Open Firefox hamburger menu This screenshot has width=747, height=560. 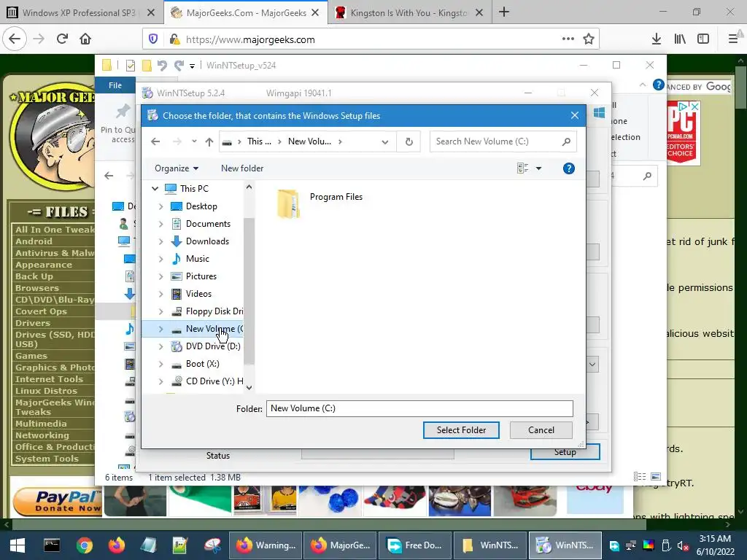click(x=733, y=39)
